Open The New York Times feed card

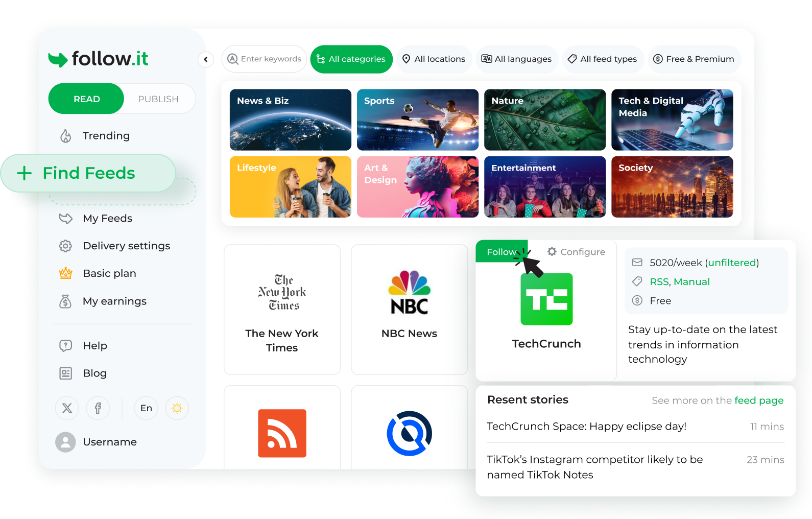[282, 310]
